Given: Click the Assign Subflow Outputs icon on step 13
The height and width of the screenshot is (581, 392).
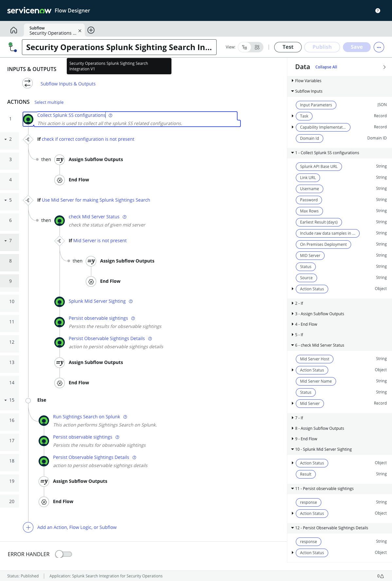Looking at the screenshot, I should pyautogui.click(x=60, y=363).
